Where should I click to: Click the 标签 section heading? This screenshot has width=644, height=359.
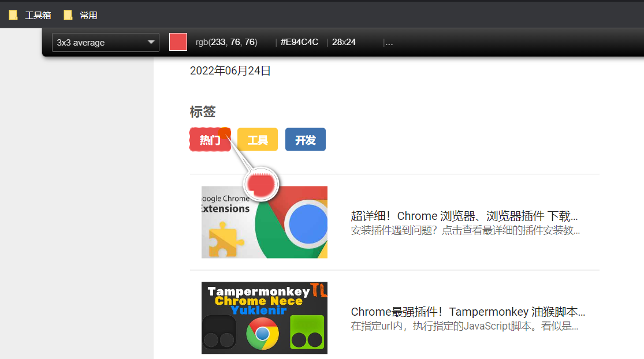(203, 111)
